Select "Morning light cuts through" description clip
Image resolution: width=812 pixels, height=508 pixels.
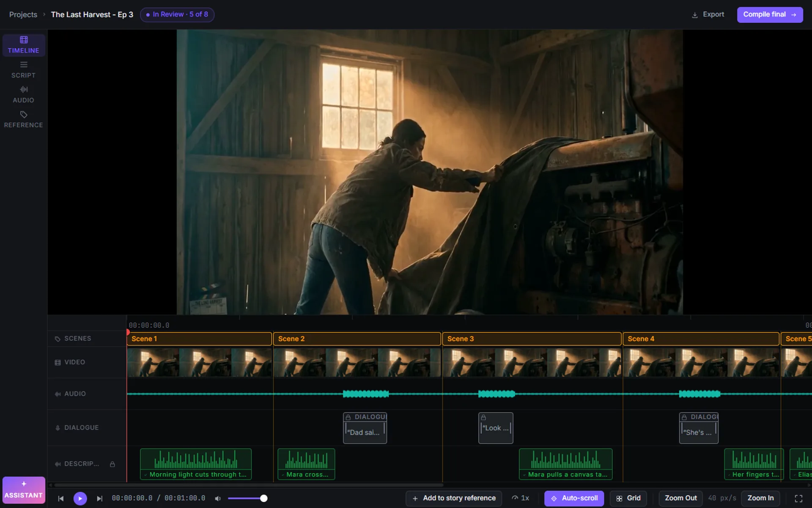196,464
